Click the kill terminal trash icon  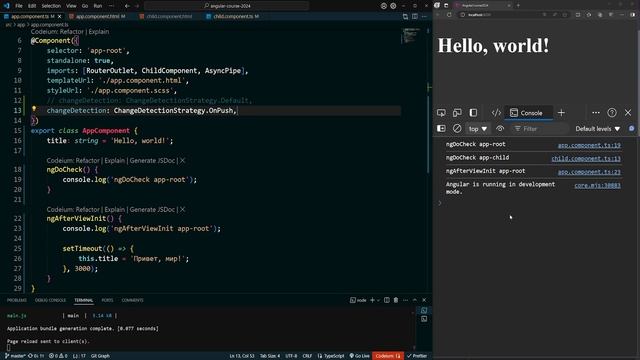(x=396, y=300)
